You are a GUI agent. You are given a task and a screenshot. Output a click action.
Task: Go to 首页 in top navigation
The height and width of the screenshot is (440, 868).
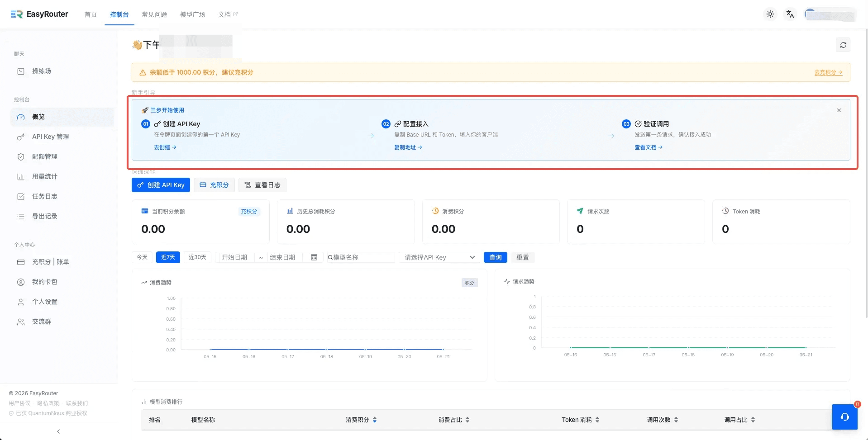point(91,14)
